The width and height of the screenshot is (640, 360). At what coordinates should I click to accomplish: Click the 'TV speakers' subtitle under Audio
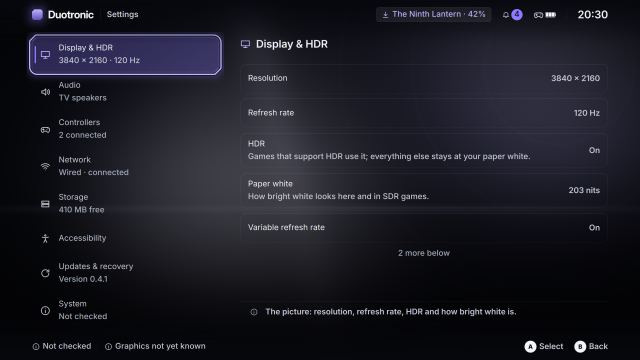82,98
